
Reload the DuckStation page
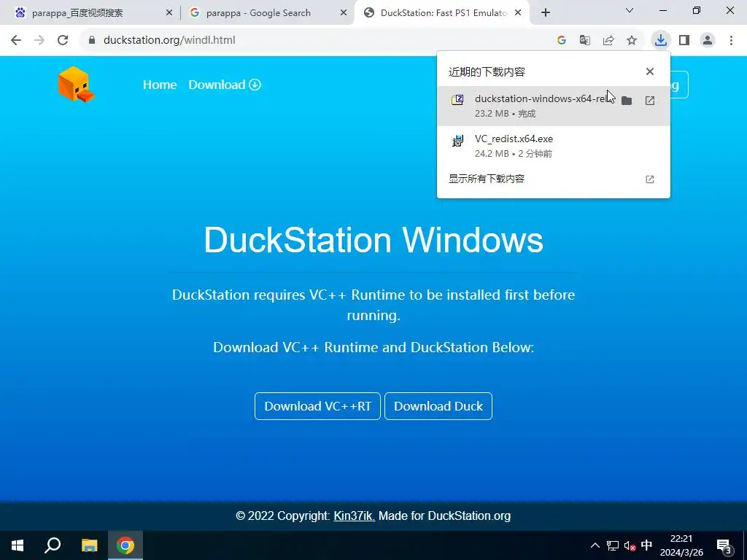pyautogui.click(x=63, y=41)
